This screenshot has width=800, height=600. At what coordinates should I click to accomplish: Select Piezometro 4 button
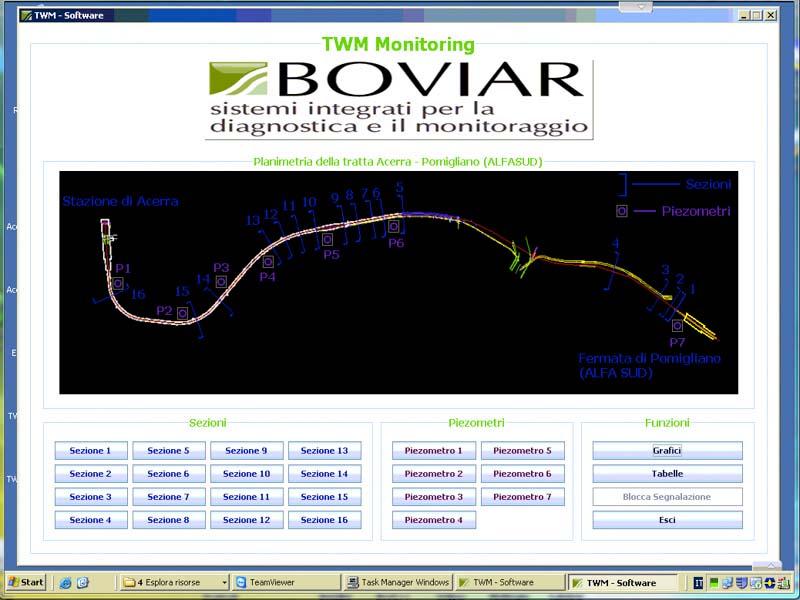[434, 520]
